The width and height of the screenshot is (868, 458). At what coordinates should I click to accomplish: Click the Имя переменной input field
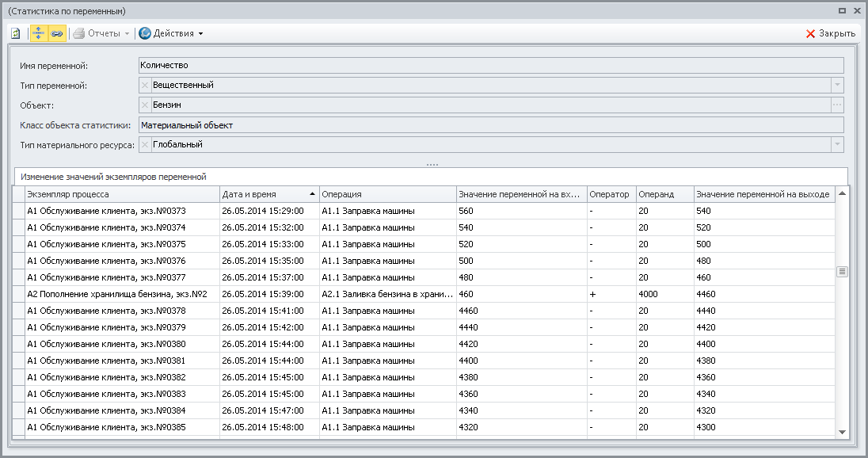(490, 65)
